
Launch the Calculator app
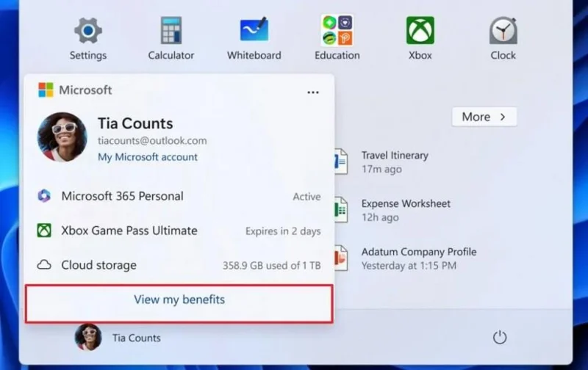171,37
